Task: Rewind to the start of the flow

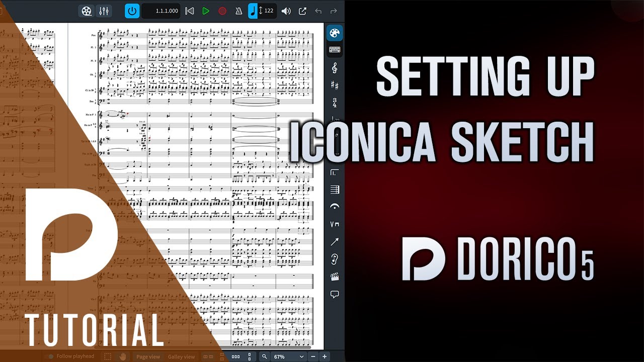Action: click(190, 11)
